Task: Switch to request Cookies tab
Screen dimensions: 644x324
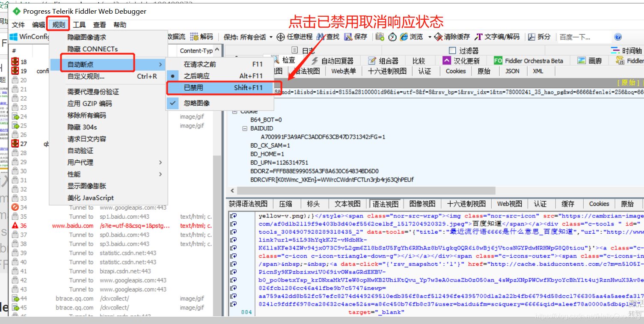Action: [456, 71]
